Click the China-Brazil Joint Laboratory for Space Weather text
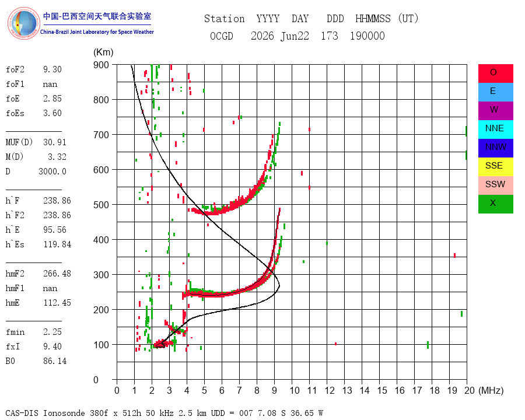This screenshot has width=525, height=420. click(x=97, y=32)
